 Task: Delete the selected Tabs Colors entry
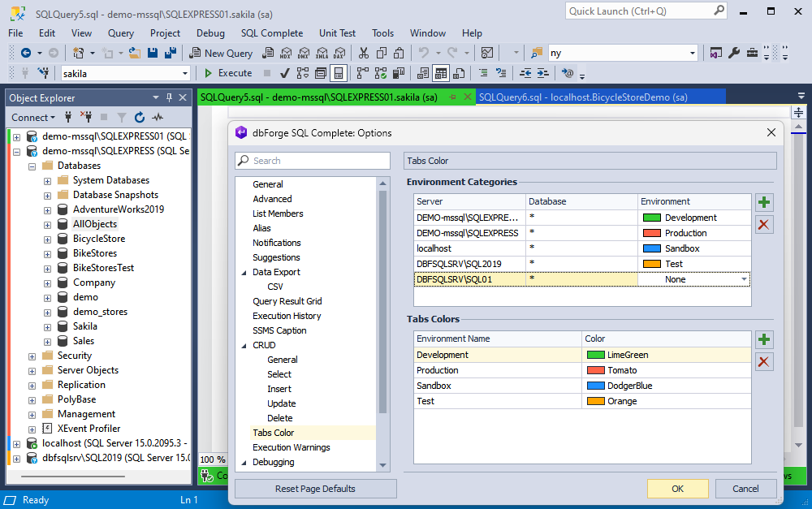click(x=764, y=362)
